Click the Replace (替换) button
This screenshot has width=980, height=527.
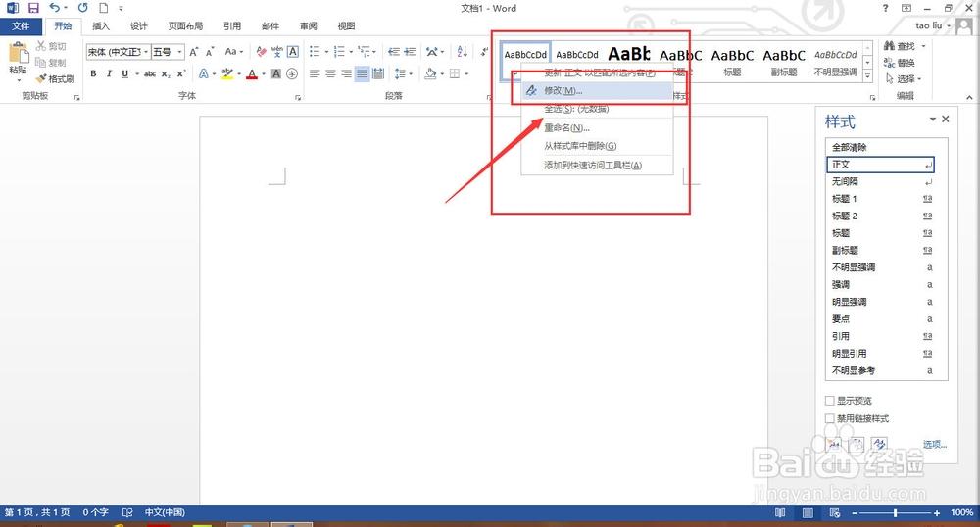click(x=900, y=63)
